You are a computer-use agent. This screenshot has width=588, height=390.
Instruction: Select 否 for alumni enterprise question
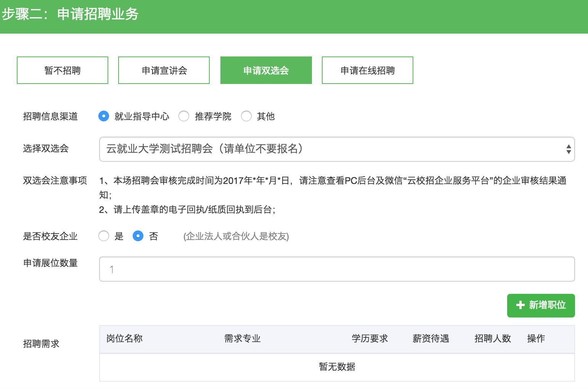point(138,236)
